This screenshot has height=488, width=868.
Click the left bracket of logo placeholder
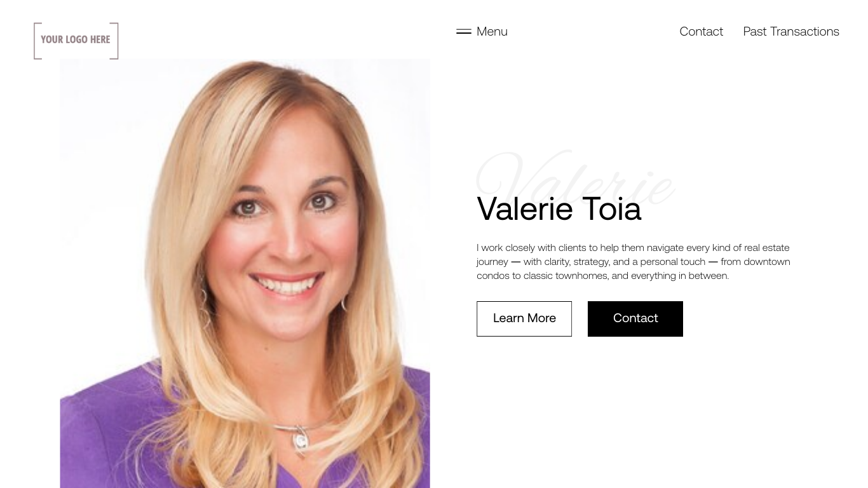(37, 41)
